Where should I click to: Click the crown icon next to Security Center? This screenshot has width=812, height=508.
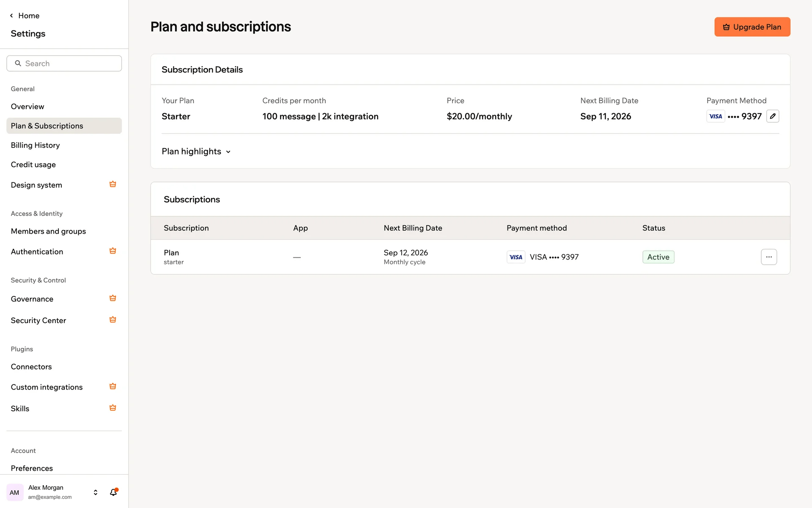112,320
